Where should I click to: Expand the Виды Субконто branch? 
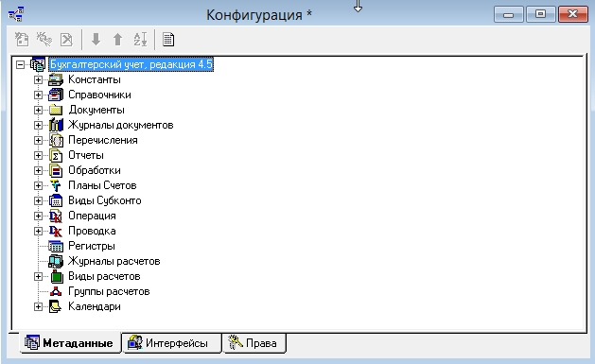[38, 200]
